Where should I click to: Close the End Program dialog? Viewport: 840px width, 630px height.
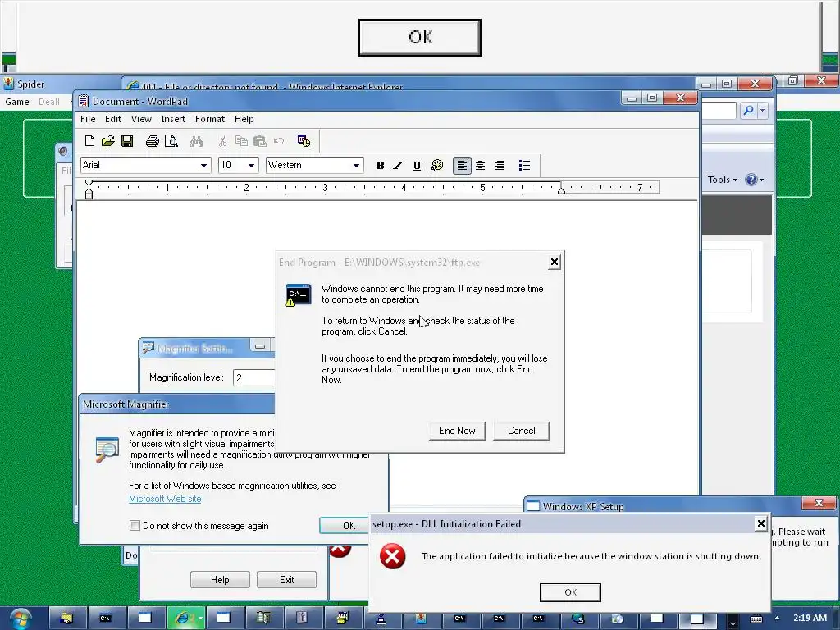[555, 262]
